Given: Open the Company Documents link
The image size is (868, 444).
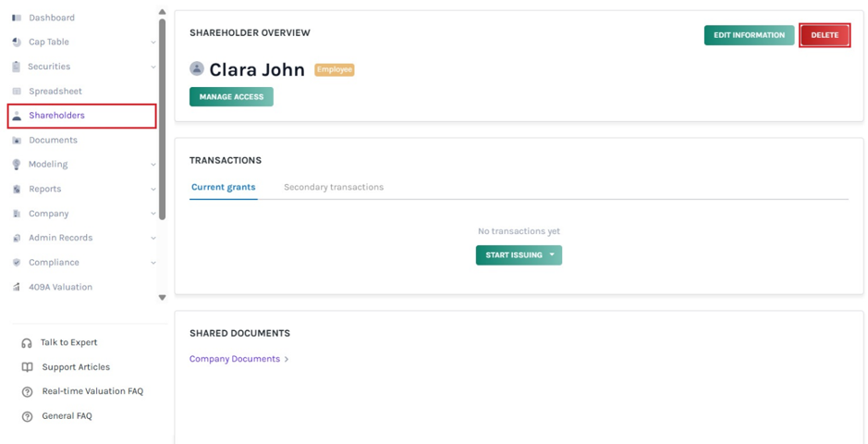Looking at the screenshot, I should coord(235,359).
